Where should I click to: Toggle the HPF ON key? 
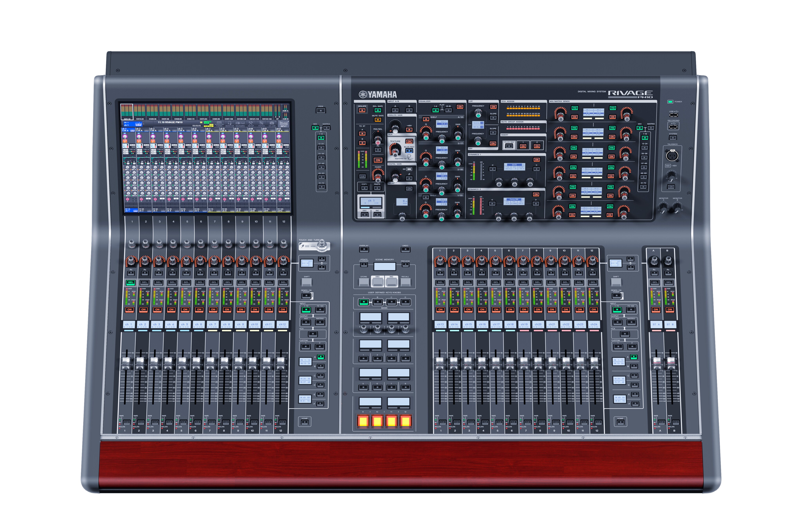tap(493, 144)
